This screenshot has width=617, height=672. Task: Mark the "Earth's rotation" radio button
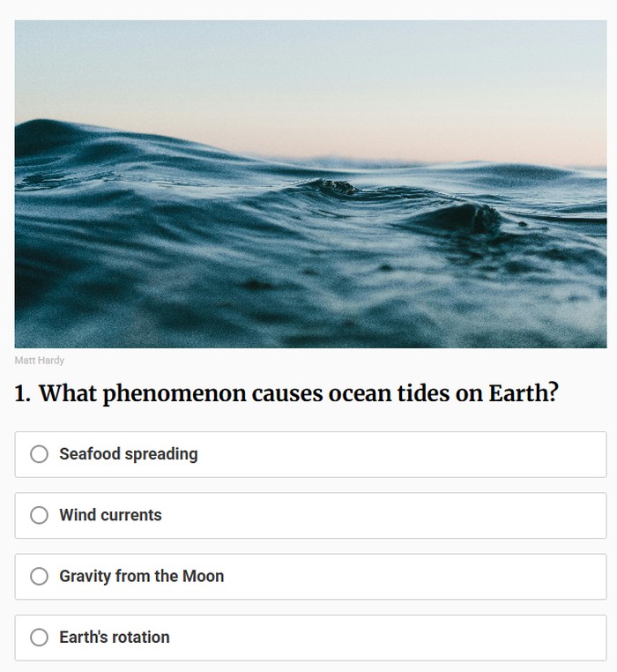[39, 637]
